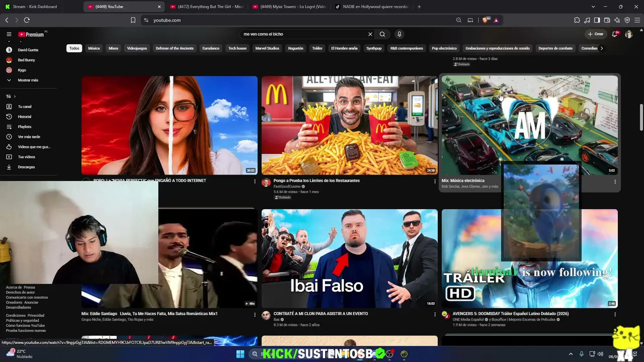This screenshot has height=362, width=644.
Task: Start voice search with microphone
Action: point(399,34)
